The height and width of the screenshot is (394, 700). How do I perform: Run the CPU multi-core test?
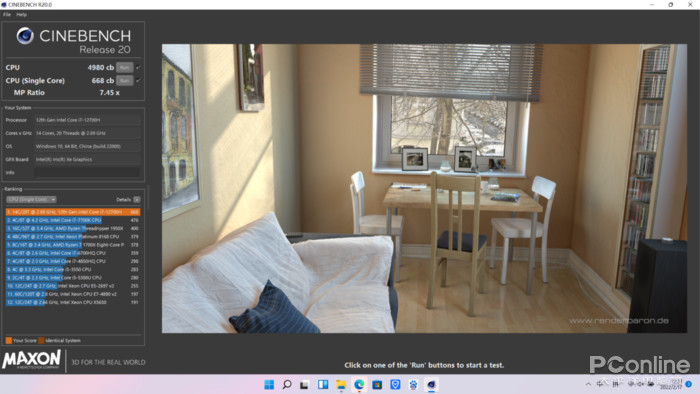click(x=125, y=67)
